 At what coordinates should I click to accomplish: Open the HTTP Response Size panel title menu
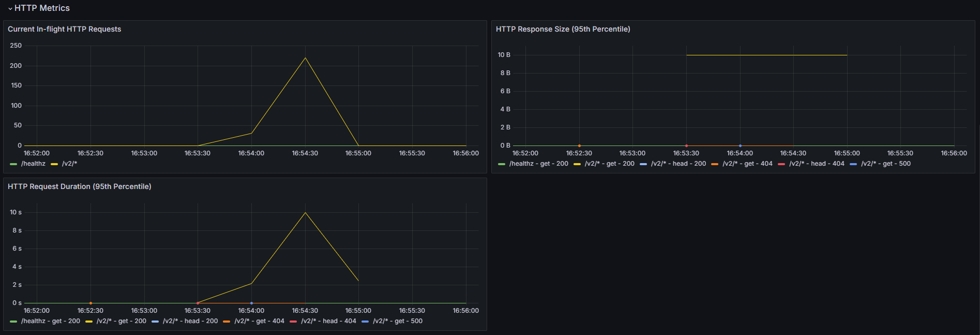(x=563, y=29)
